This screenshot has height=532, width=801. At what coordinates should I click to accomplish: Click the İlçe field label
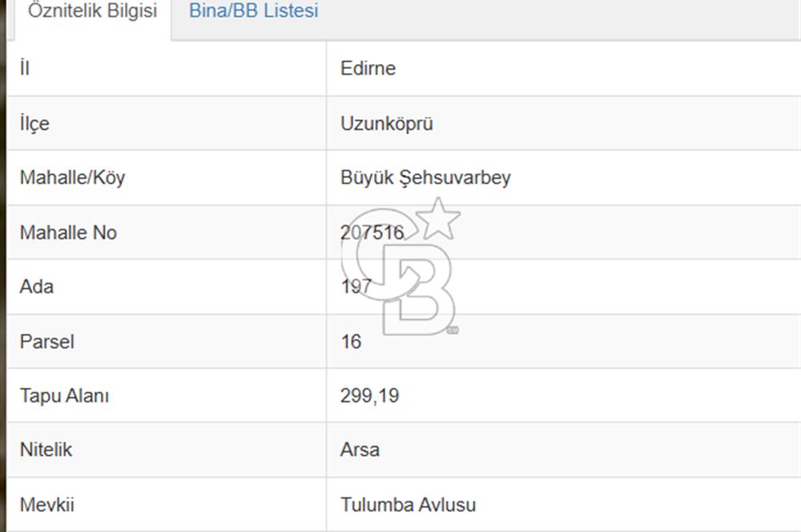[34, 123]
